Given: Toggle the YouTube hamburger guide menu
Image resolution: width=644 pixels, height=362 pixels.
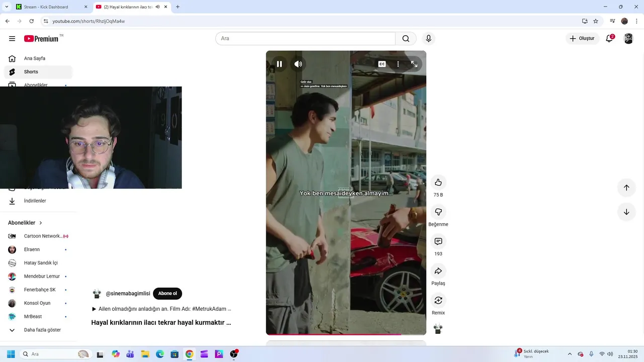Looking at the screenshot, I should point(12,39).
